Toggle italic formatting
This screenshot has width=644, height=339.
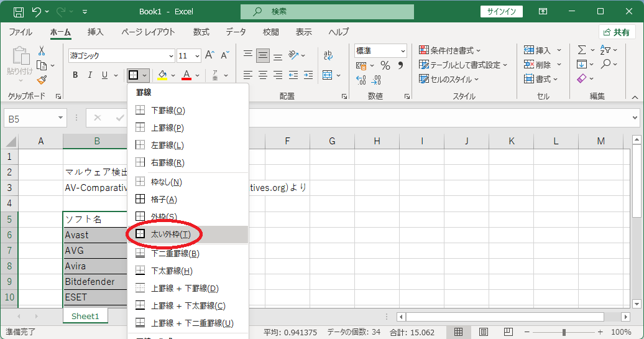(x=90, y=75)
